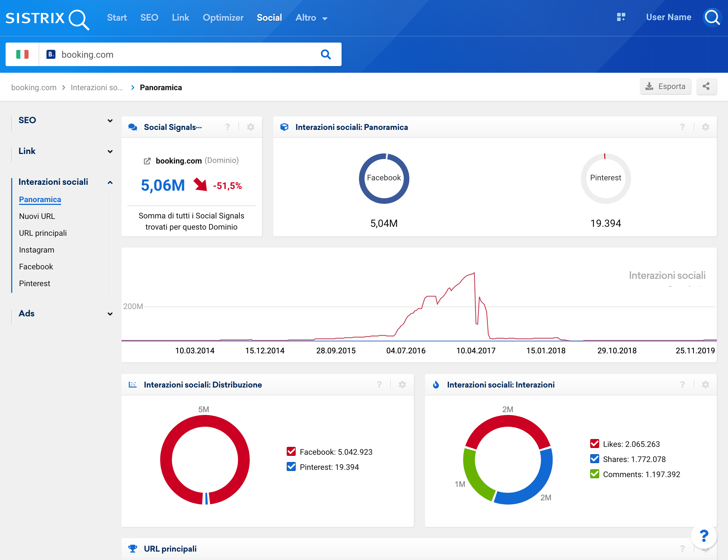
Task: Open help for Distribuzione box
Action: point(379,385)
